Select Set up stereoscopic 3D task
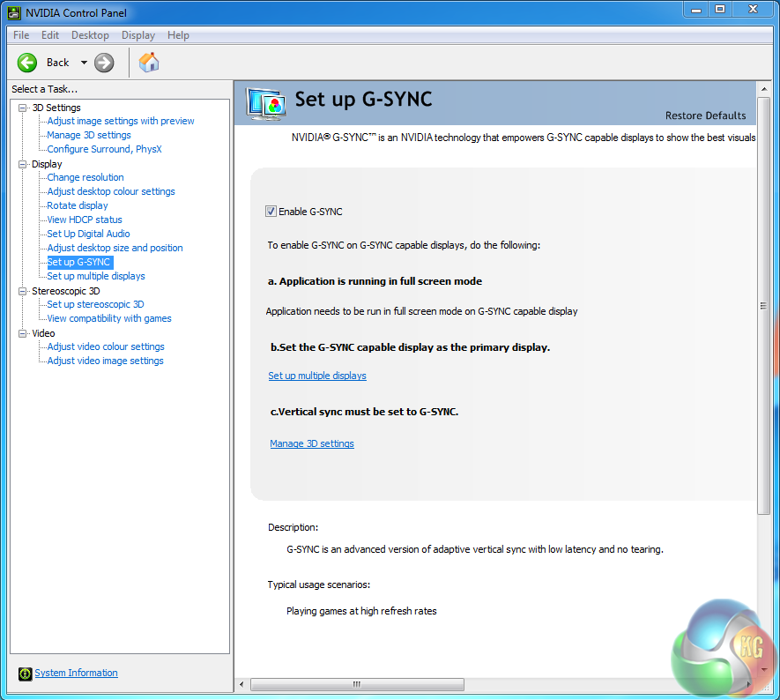This screenshot has height=700, width=780. click(95, 304)
